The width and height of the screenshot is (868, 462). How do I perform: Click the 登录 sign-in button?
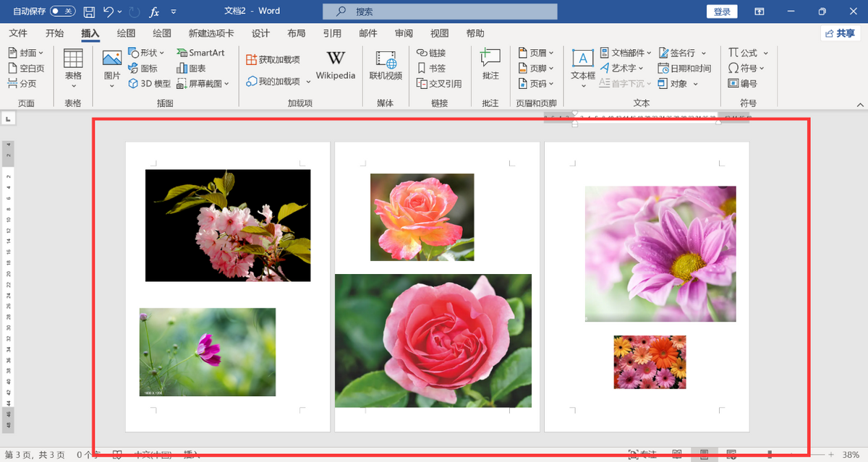[721, 12]
